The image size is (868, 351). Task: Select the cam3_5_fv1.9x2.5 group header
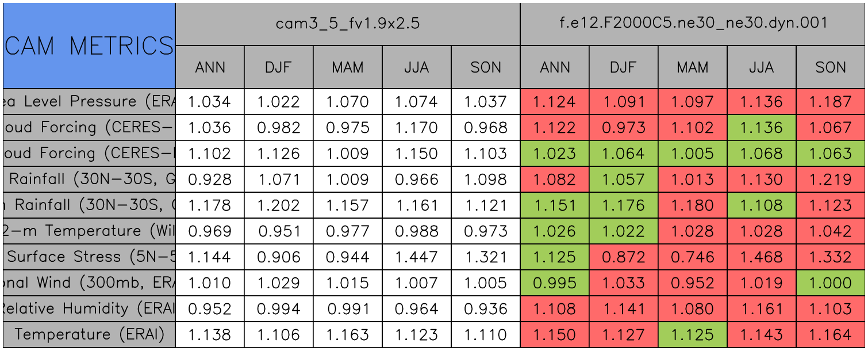point(347,24)
